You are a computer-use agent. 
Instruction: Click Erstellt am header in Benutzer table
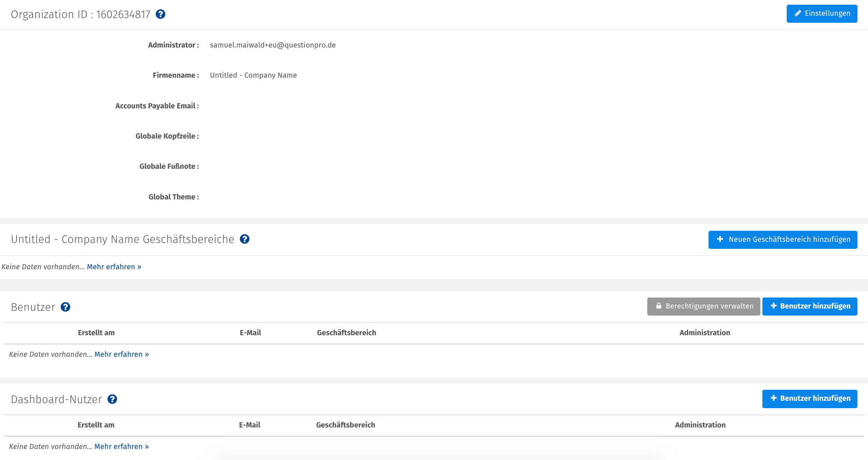tap(96, 333)
